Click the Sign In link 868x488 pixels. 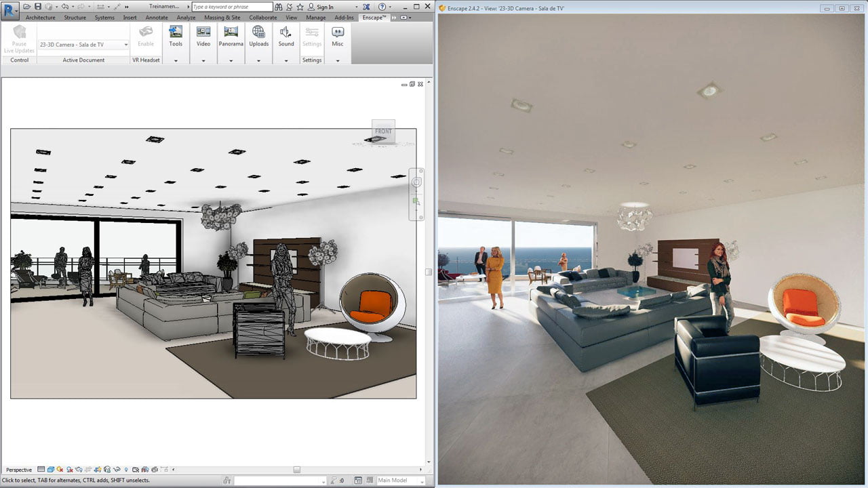(x=324, y=6)
